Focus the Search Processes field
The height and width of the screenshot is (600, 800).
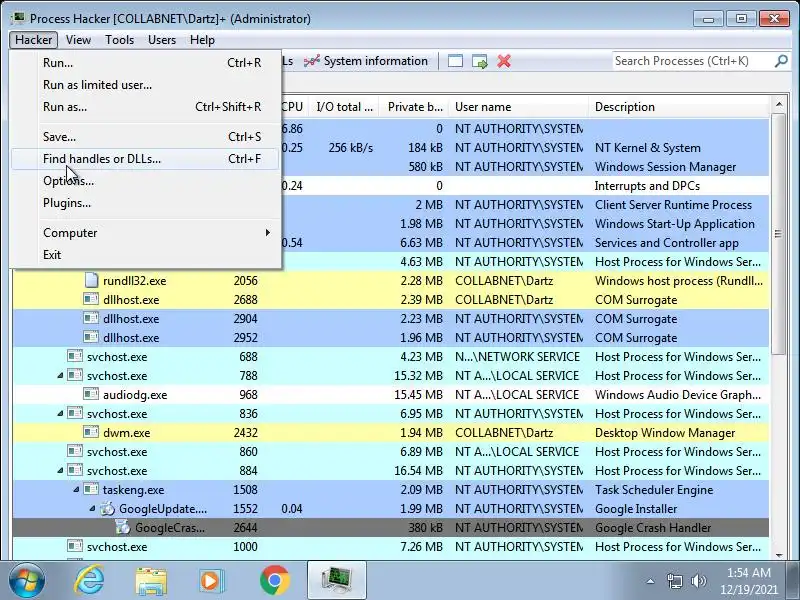693,61
